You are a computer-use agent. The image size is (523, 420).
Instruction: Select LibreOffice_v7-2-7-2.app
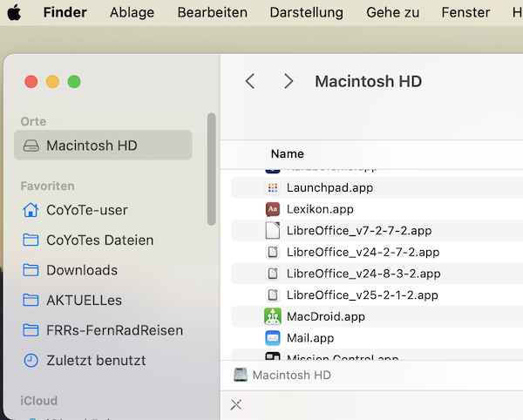tap(377, 231)
